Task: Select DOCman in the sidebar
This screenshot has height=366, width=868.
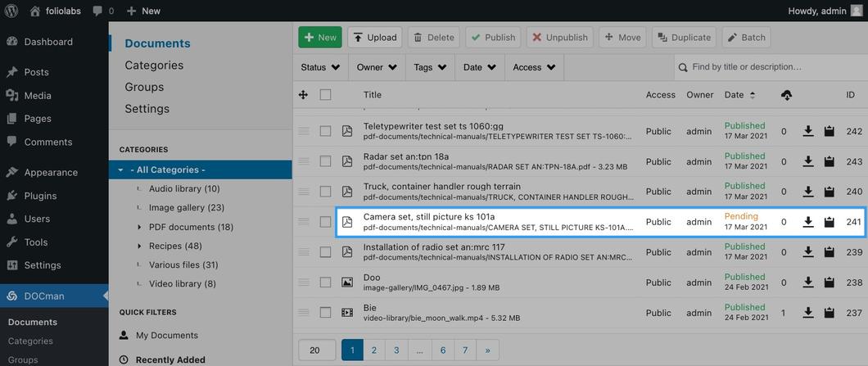Action: click(x=54, y=296)
